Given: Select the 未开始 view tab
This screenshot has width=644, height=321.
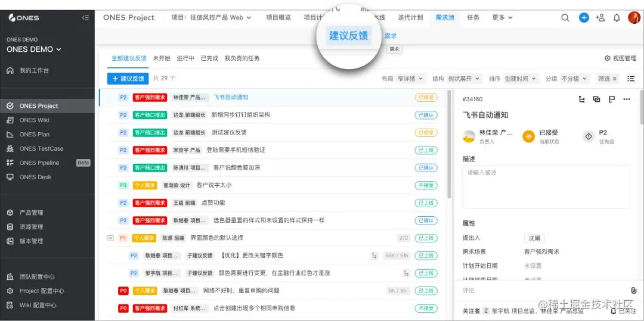Looking at the screenshot, I should 162,58.
